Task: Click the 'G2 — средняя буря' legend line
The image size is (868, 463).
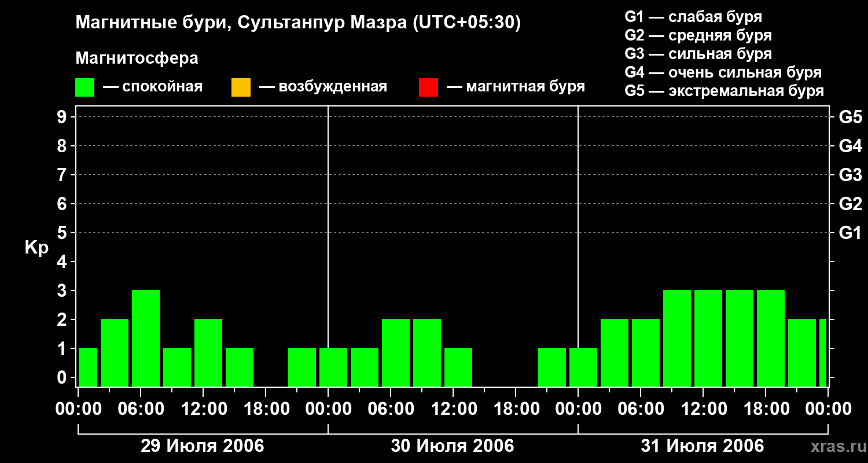Action: (x=698, y=35)
